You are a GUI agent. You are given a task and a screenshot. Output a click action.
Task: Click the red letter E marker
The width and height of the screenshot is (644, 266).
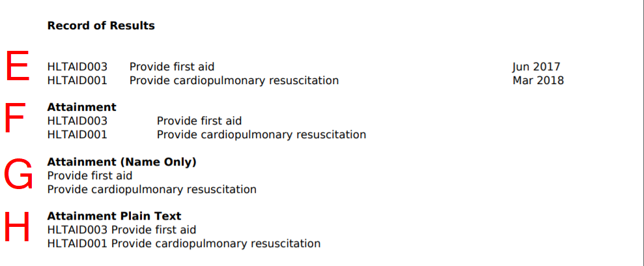pos(17,66)
